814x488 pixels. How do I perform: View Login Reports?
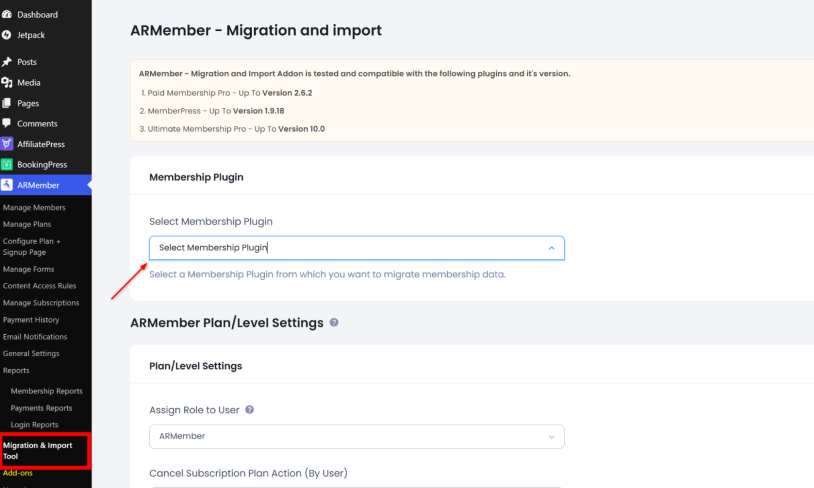35,425
